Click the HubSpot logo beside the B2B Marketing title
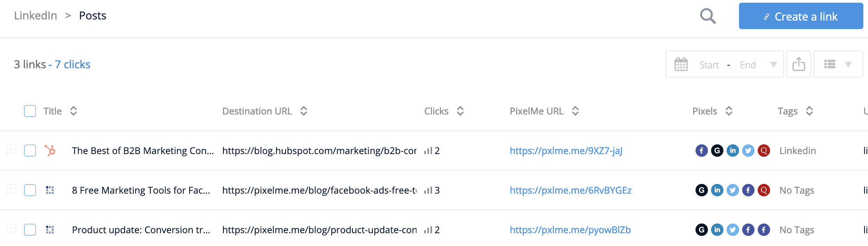 [x=49, y=151]
